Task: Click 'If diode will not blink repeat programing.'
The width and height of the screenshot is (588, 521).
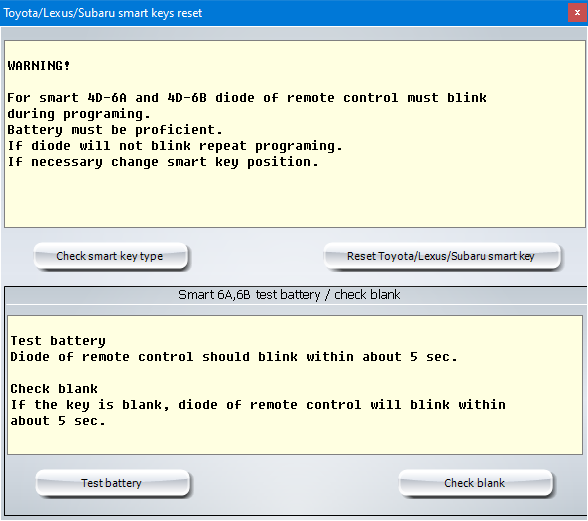Action: click(175, 146)
